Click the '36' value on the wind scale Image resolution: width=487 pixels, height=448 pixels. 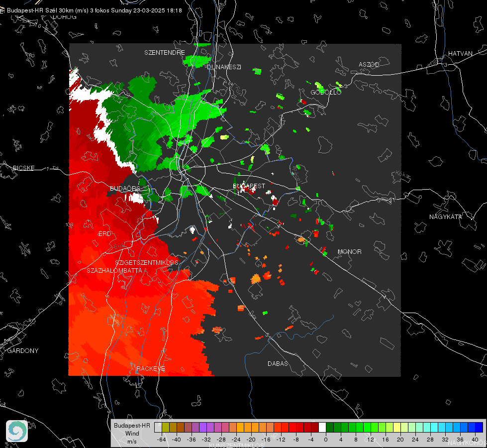460,440
